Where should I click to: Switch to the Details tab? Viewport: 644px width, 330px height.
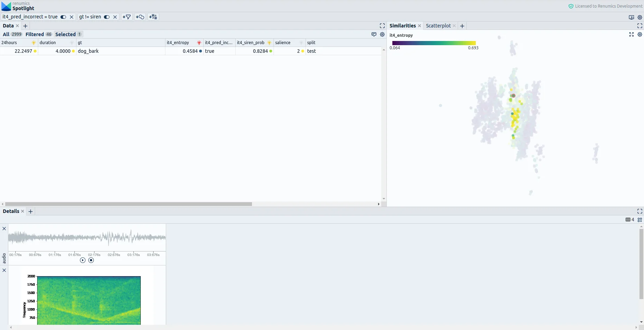tap(11, 211)
